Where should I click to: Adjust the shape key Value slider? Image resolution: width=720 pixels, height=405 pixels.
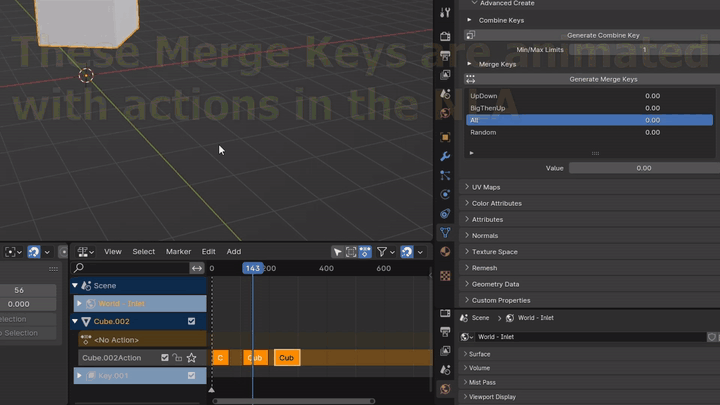click(644, 168)
